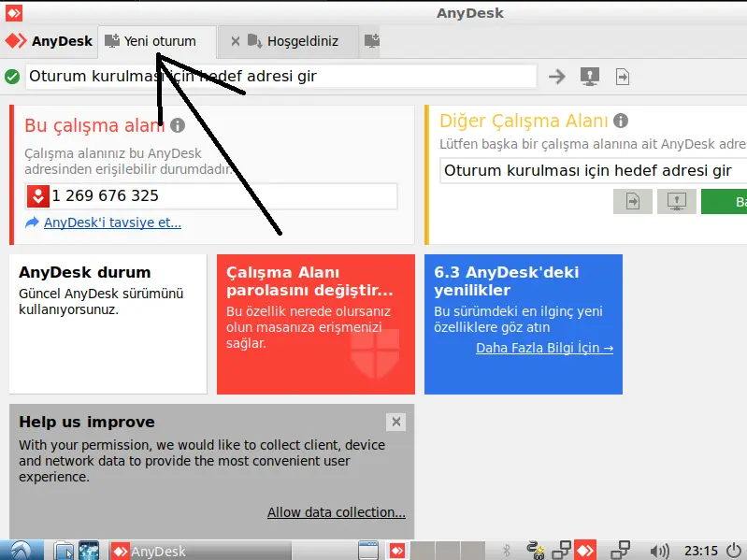The width and height of the screenshot is (747, 560).
Task: Click the gray file transfer button
Action: tap(633, 201)
